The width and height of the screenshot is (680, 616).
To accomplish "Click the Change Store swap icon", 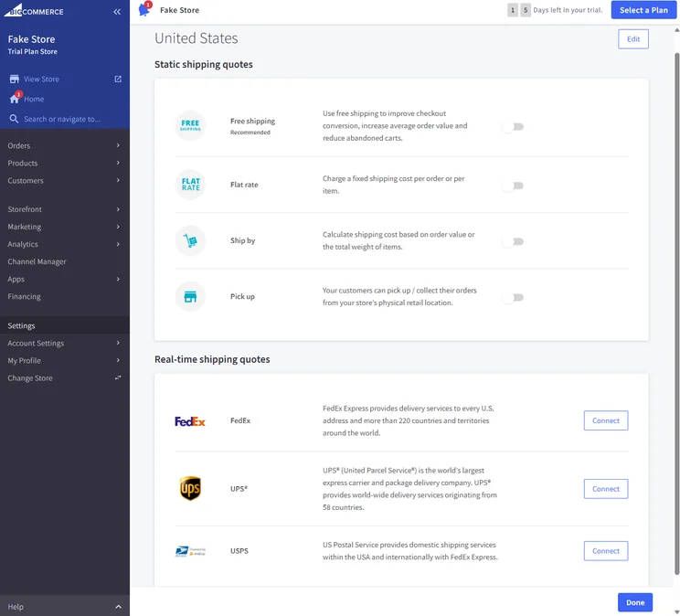I will pyautogui.click(x=118, y=377).
